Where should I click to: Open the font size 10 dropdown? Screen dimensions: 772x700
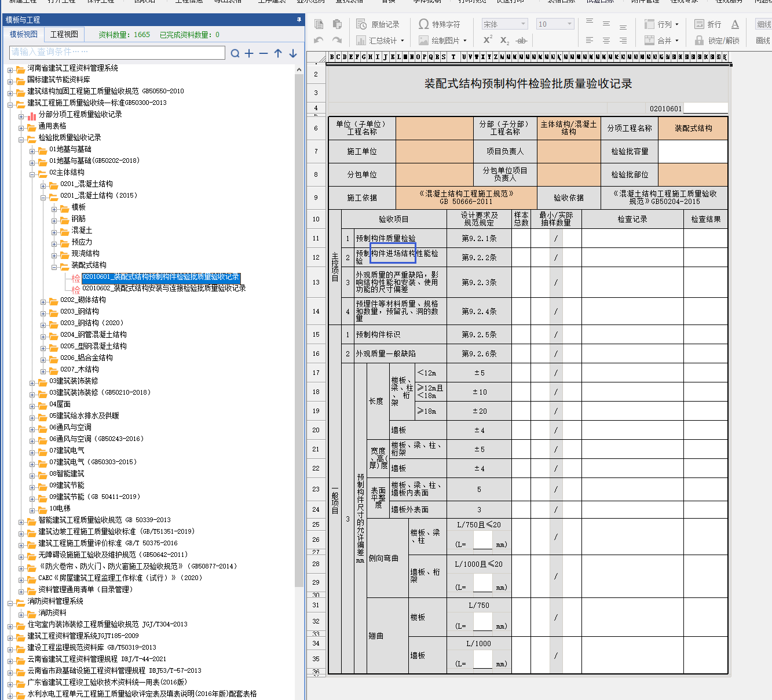tap(555, 24)
